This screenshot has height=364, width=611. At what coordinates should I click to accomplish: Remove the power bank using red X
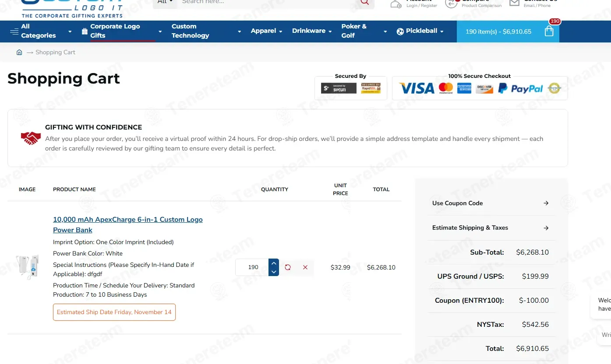click(x=305, y=267)
